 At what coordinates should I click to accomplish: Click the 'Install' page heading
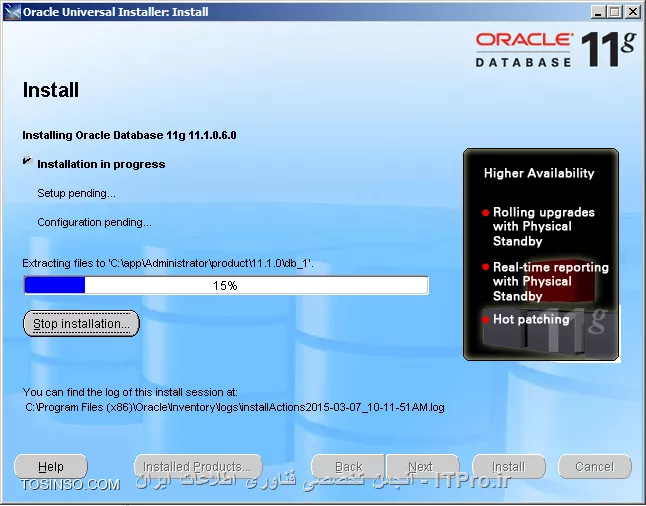tap(51, 90)
